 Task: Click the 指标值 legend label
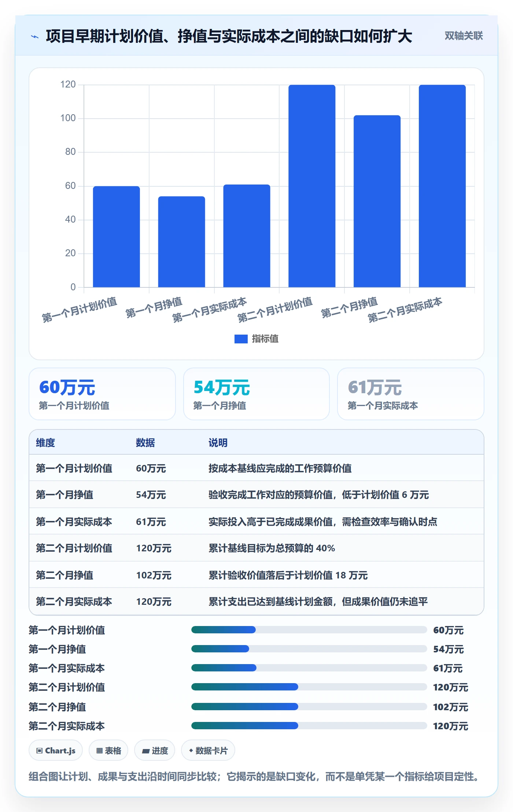[x=265, y=339]
